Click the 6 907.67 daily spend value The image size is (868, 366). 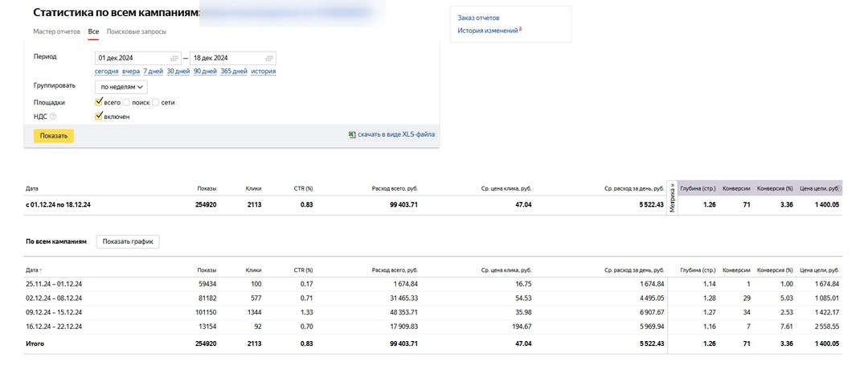(650, 313)
